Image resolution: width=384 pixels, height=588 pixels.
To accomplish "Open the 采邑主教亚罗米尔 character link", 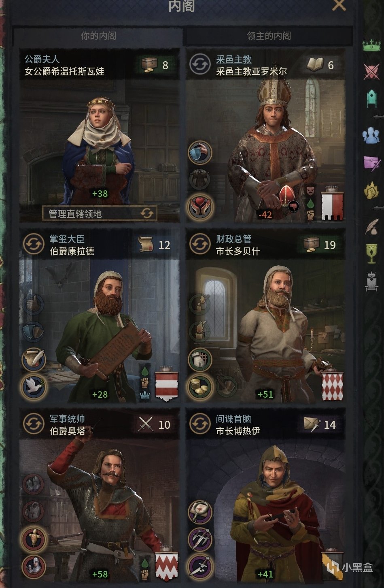I will click(251, 72).
